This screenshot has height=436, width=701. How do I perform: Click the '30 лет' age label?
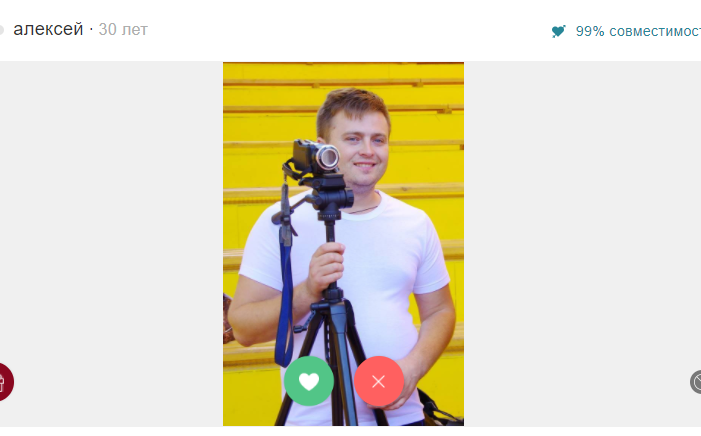(123, 30)
